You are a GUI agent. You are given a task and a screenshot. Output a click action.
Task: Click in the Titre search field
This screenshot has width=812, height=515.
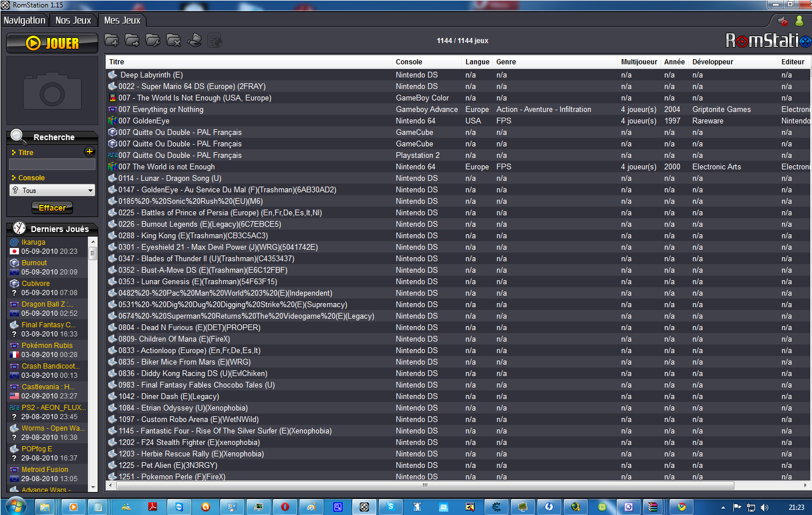(x=52, y=164)
